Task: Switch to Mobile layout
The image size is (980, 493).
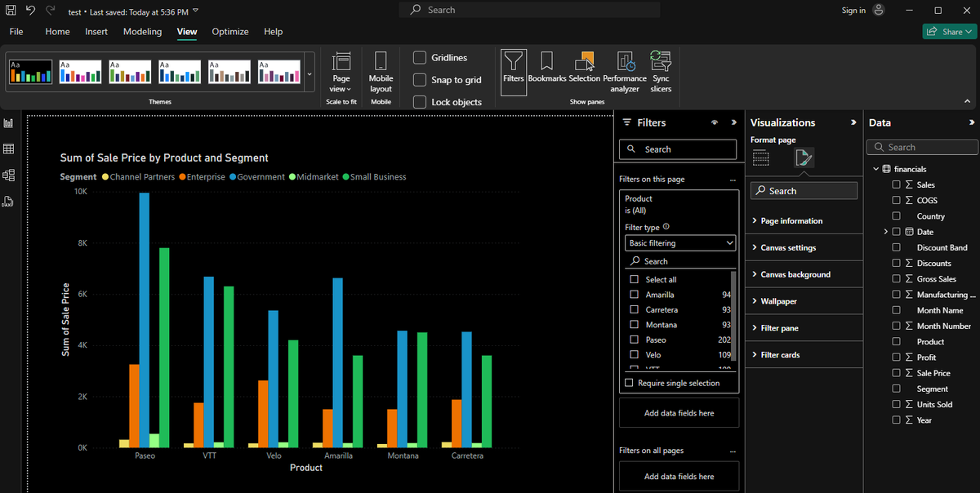Action: (381, 72)
